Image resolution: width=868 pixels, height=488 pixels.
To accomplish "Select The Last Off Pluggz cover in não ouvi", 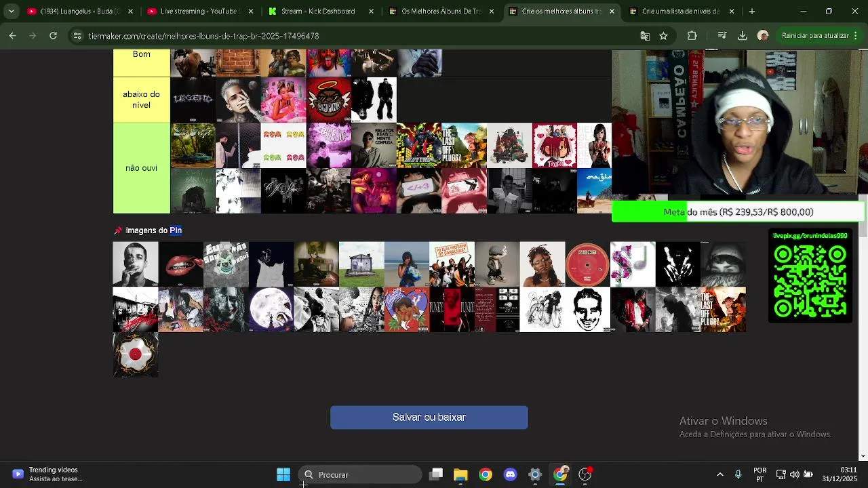I will 464,145.
